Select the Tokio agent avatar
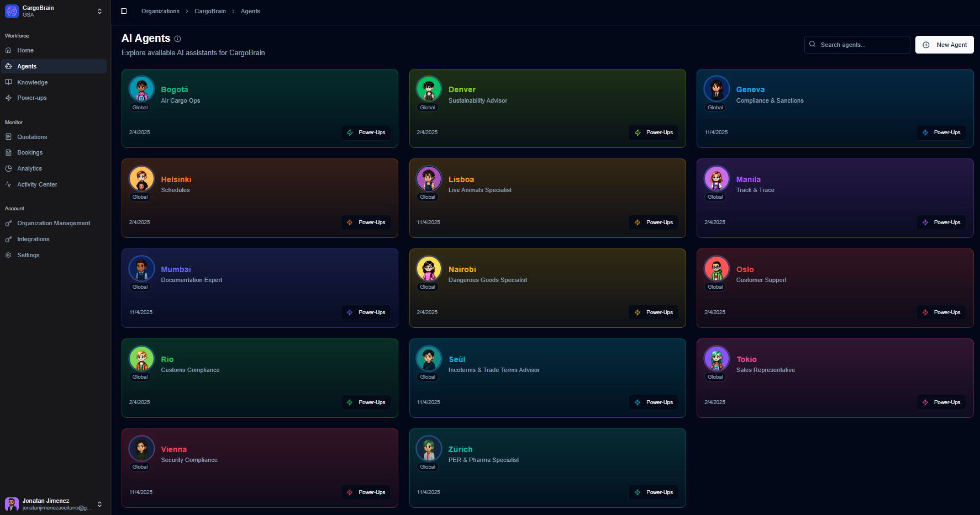The image size is (980, 515). 716,359
